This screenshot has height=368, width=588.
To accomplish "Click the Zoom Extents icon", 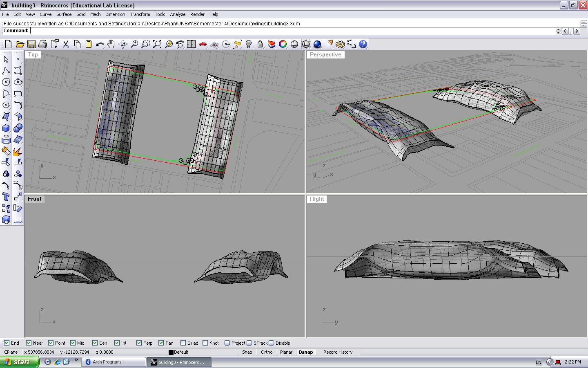I will point(157,44).
